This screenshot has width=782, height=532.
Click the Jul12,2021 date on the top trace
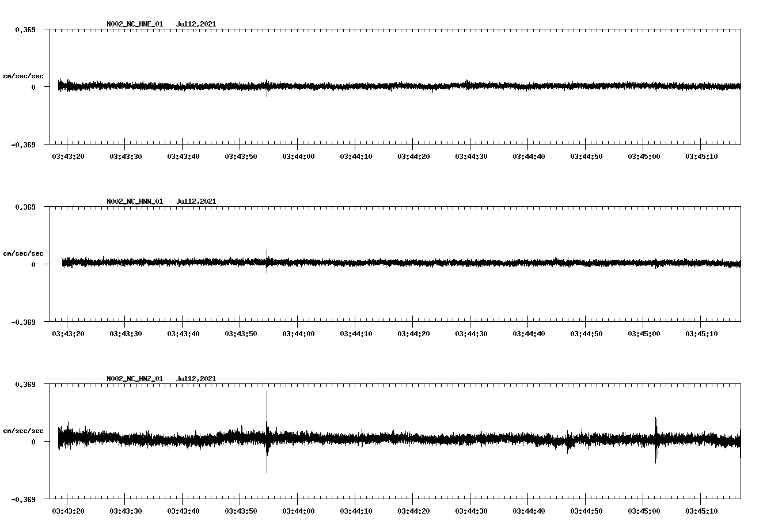pyautogui.click(x=196, y=24)
